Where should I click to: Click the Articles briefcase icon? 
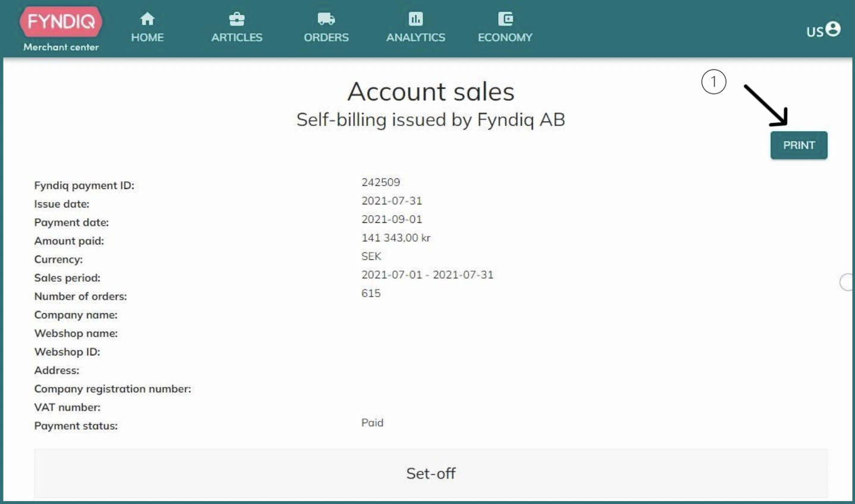237,19
